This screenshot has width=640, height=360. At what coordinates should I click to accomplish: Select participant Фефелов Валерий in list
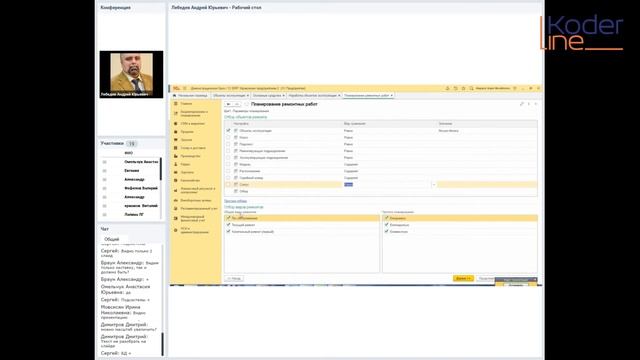tap(141, 188)
